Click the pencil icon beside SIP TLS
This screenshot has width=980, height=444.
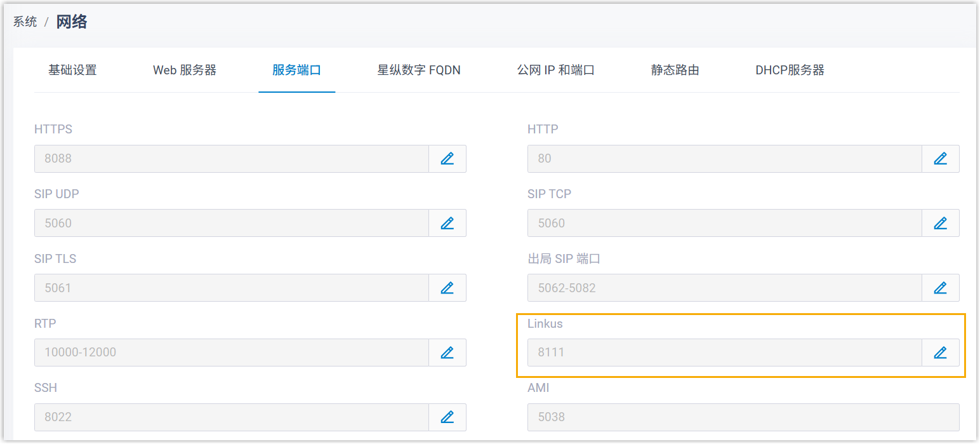[447, 288]
